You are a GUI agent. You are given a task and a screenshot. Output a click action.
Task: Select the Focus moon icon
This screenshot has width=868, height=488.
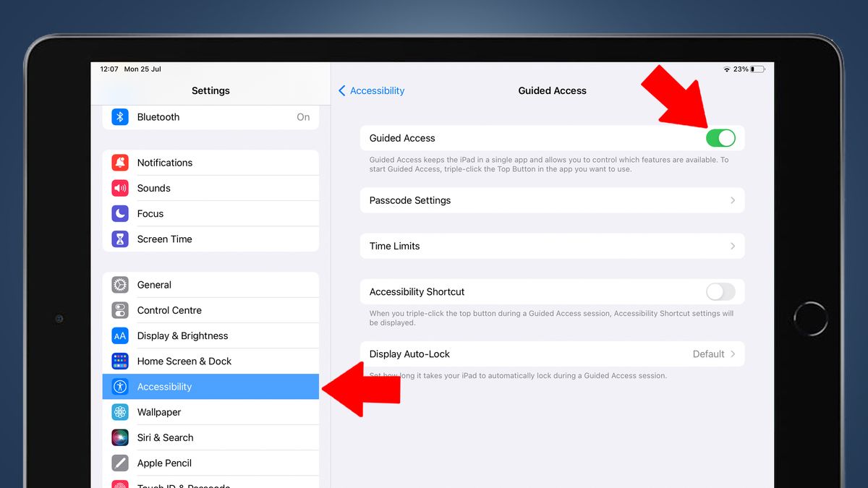tap(119, 213)
